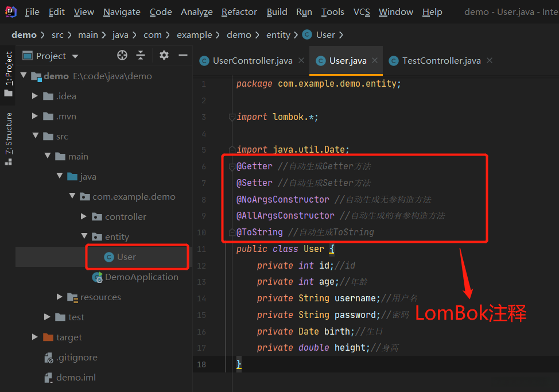Click the controller package folder icon

[97, 217]
